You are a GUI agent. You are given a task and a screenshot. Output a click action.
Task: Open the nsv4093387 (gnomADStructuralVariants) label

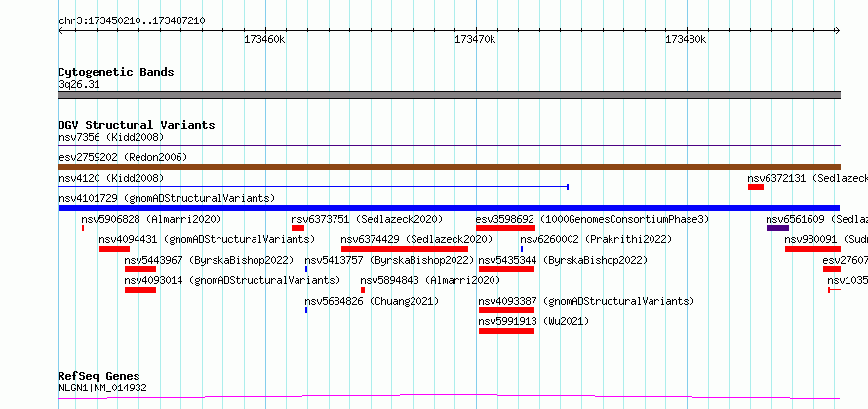coord(586,301)
